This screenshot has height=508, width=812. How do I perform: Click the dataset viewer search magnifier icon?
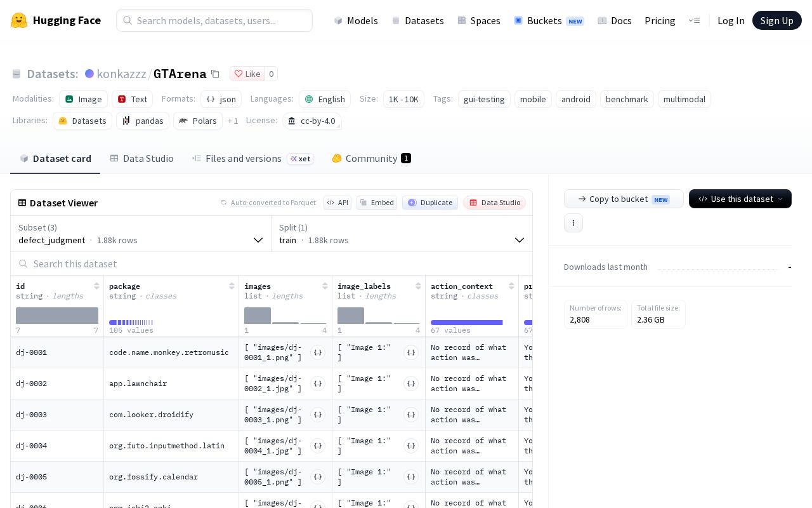23,264
